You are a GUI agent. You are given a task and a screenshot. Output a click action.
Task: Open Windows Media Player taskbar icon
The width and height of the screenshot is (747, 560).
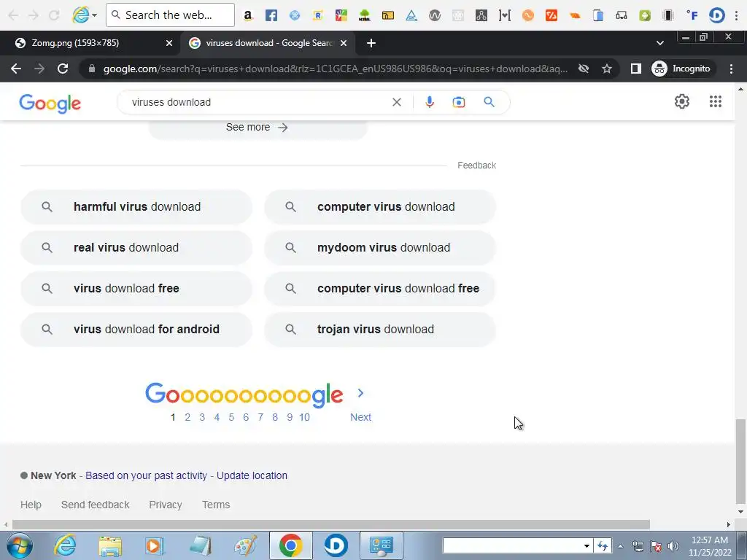coord(155,545)
